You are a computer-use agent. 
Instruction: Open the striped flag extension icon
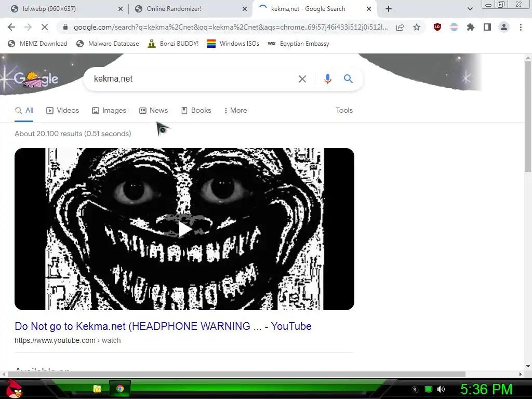pyautogui.click(x=454, y=27)
